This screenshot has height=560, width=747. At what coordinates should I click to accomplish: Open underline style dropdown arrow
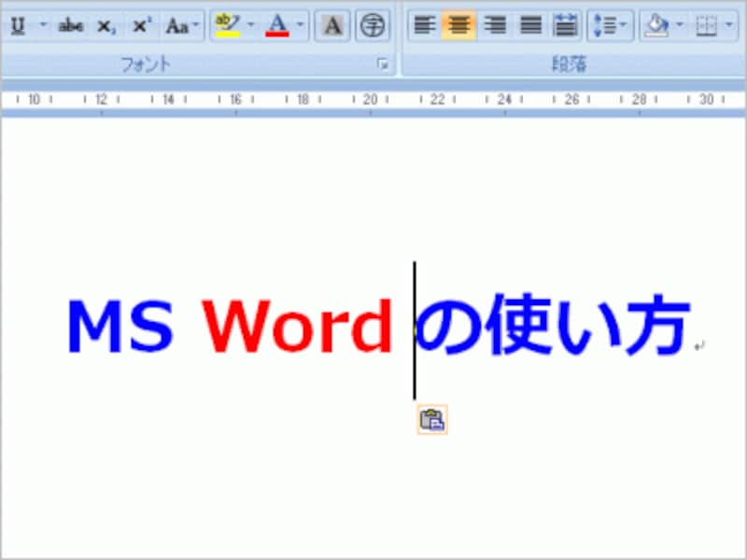[x=43, y=25]
